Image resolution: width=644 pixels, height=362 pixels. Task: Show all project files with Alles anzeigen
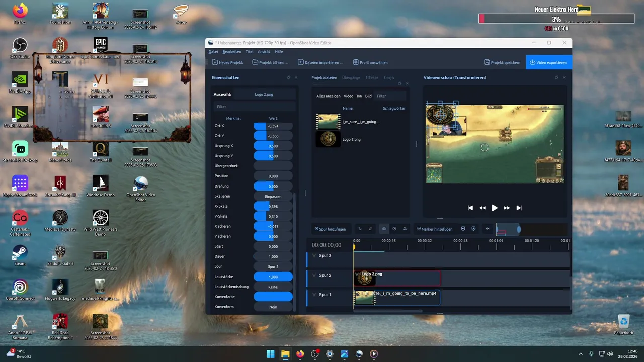(328, 96)
